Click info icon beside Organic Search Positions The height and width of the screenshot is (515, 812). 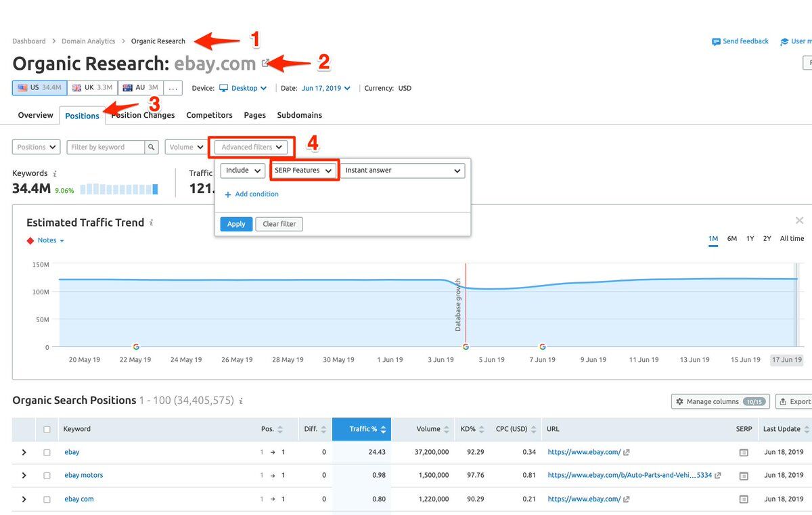tap(241, 401)
